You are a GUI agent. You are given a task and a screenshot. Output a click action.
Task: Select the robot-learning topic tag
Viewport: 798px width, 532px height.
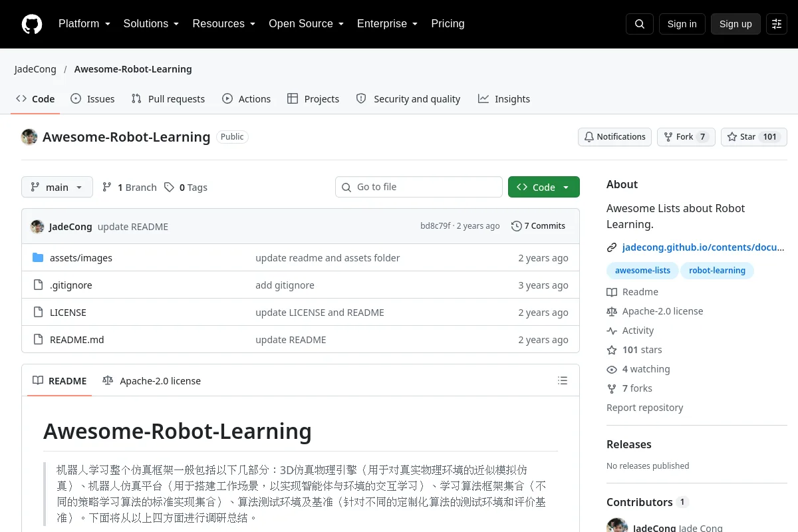pyautogui.click(x=717, y=271)
